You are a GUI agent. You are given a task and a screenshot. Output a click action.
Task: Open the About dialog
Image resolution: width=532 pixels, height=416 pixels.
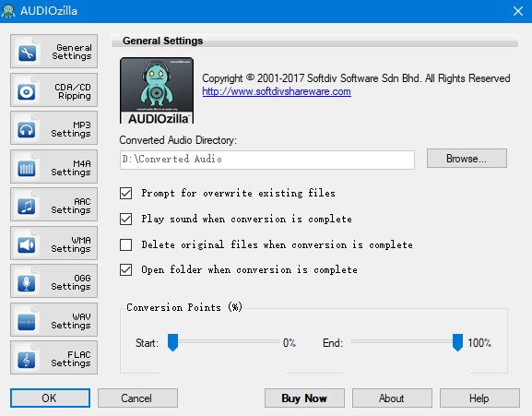(392, 398)
